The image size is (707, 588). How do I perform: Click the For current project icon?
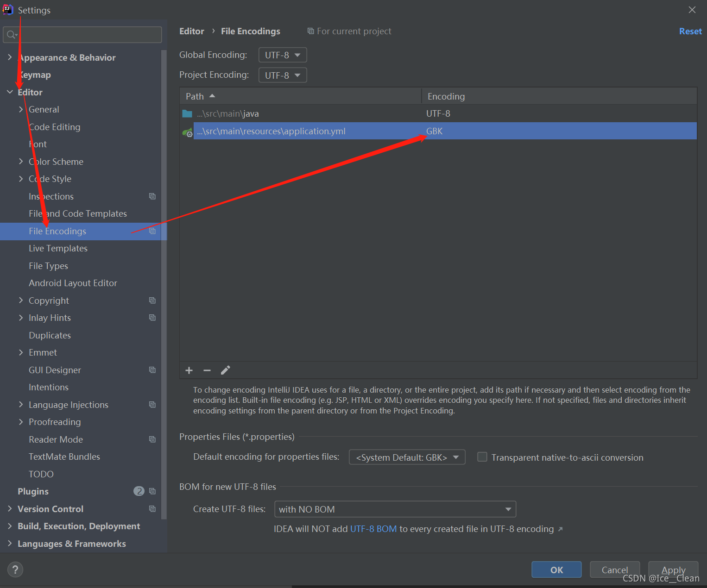(x=311, y=31)
